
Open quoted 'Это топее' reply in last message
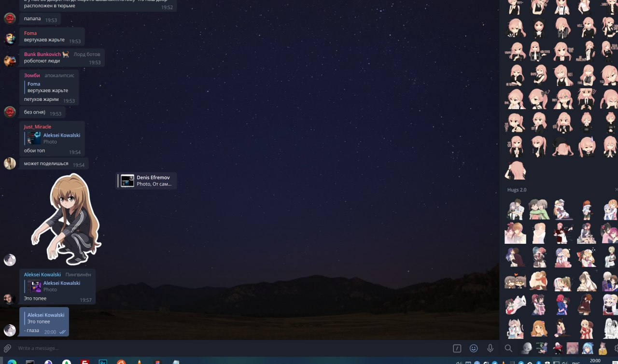coord(44,318)
